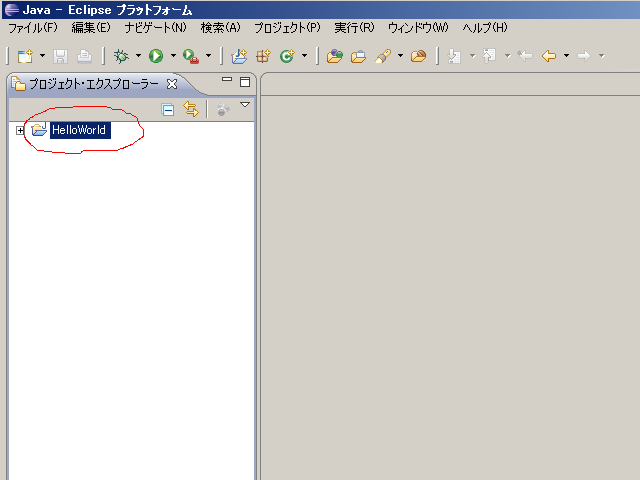Navigate Back with yellow arrow

tap(549, 56)
